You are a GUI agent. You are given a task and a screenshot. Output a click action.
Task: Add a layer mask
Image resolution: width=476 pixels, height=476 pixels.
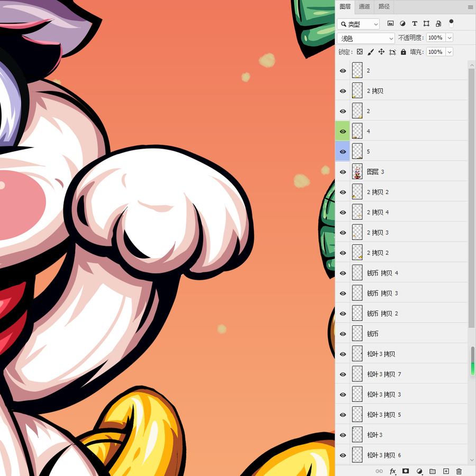point(406,471)
